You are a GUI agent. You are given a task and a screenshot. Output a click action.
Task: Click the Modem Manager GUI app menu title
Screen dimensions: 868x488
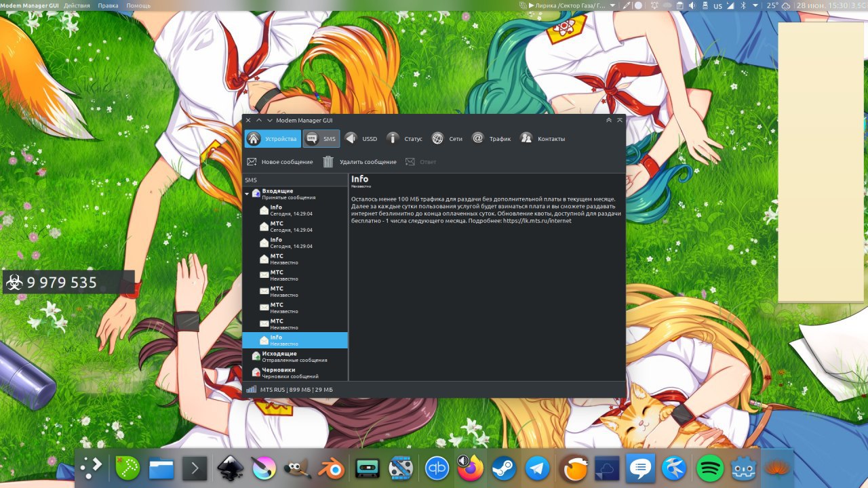[30, 5]
